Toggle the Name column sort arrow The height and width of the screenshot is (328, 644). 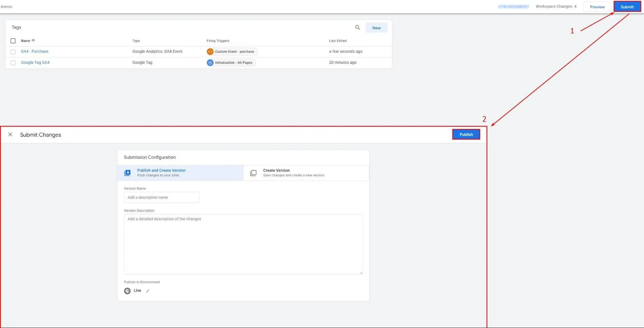click(x=33, y=41)
